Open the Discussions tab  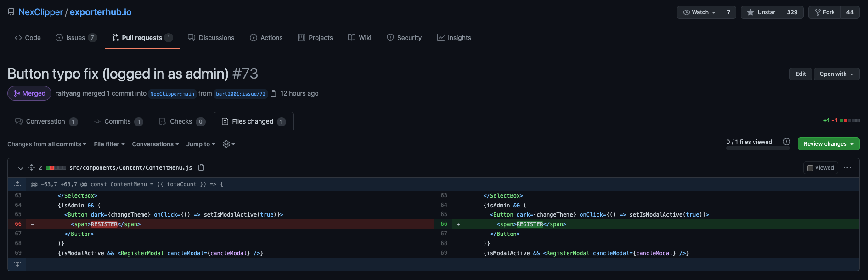point(211,38)
